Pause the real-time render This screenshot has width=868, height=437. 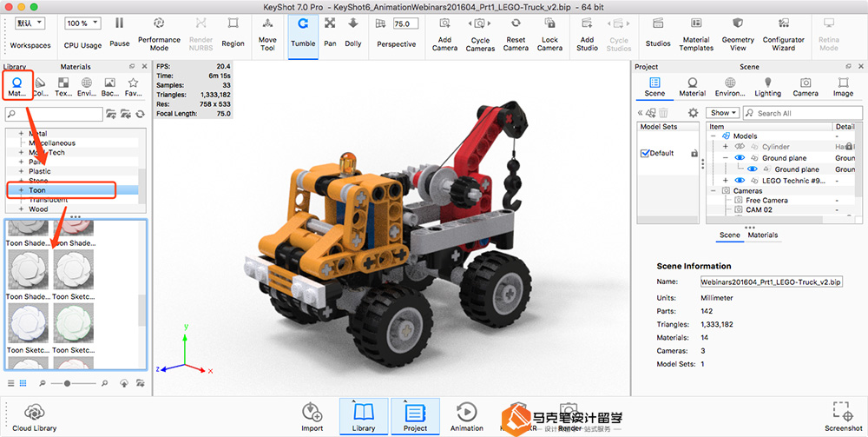tap(119, 32)
